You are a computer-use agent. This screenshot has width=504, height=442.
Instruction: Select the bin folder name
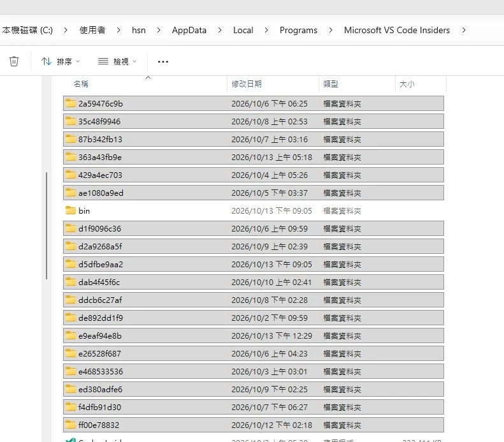[x=84, y=210]
